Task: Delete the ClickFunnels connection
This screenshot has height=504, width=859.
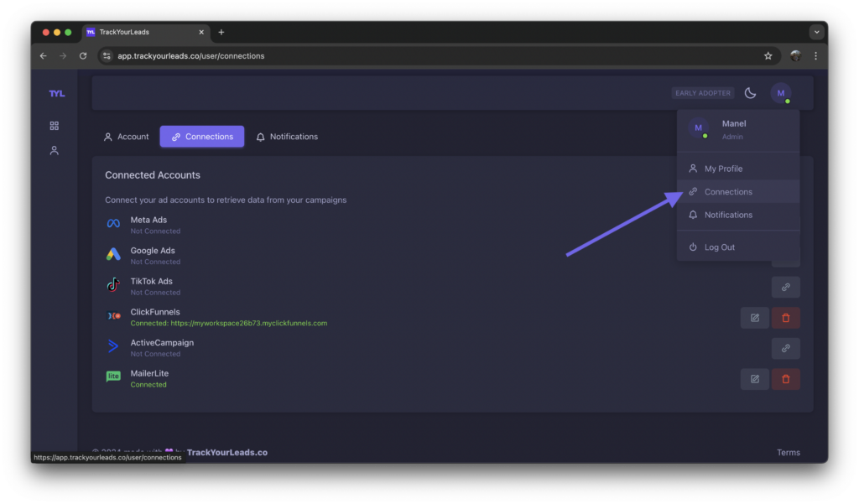Action: (x=785, y=318)
